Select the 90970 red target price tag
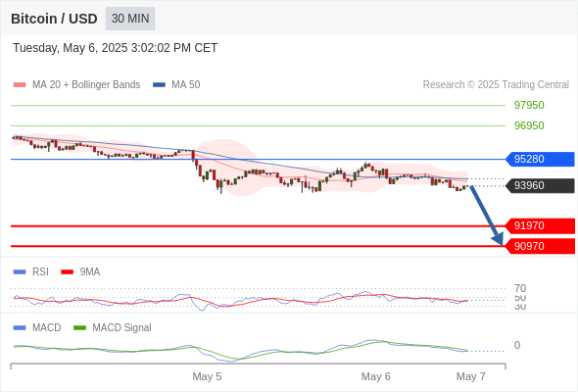The width and height of the screenshot is (578, 392). pyautogui.click(x=540, y=246)
